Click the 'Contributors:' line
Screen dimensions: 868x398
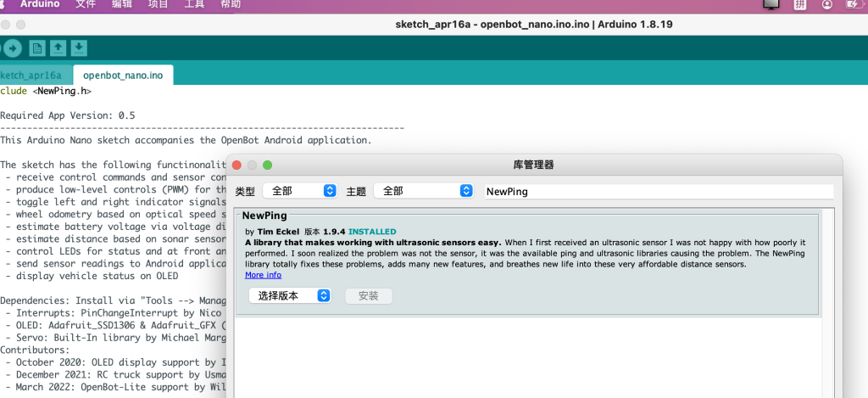click(35, 350)
